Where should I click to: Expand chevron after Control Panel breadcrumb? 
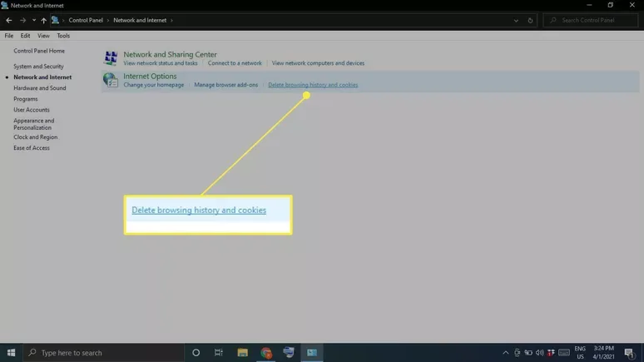pyautogui.click(x=108, y=20)
